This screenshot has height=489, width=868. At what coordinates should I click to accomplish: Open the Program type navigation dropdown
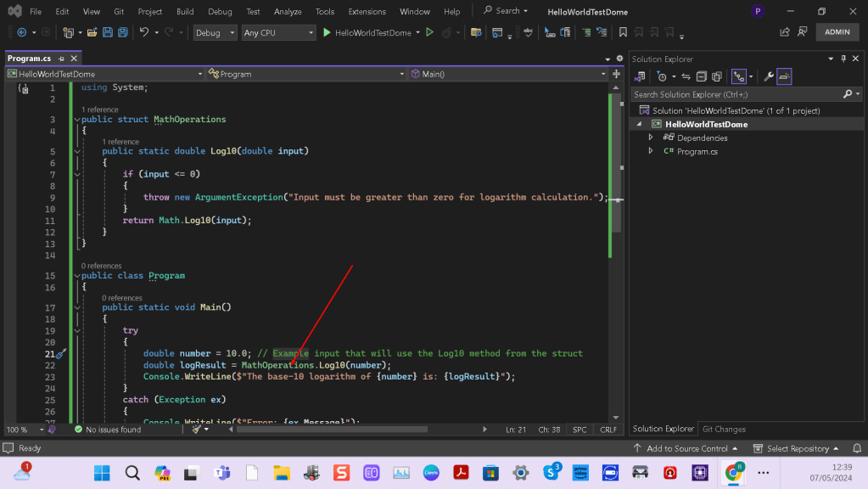tap(306, 74)
